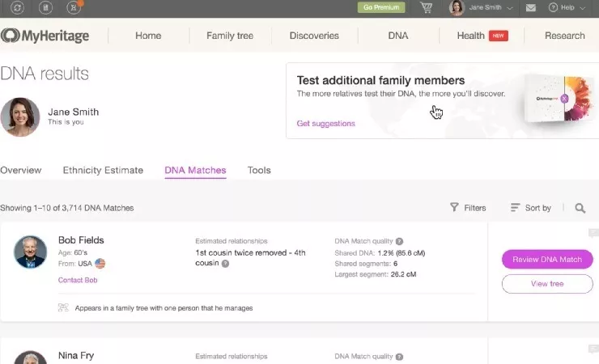
Task: Click Bob Fields' profile photo
Action: coord(30,252)
